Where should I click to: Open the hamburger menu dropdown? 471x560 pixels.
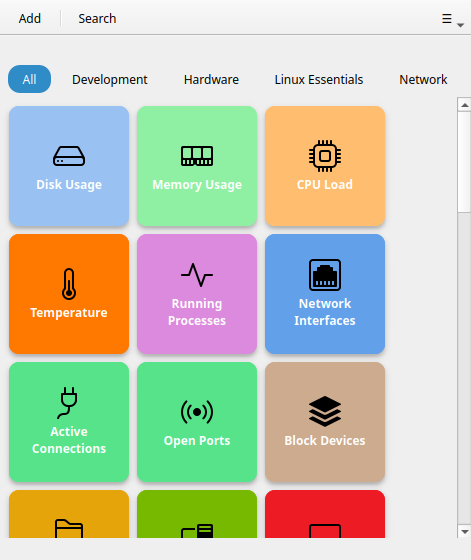pyautogui.click(x=452, y=19)
